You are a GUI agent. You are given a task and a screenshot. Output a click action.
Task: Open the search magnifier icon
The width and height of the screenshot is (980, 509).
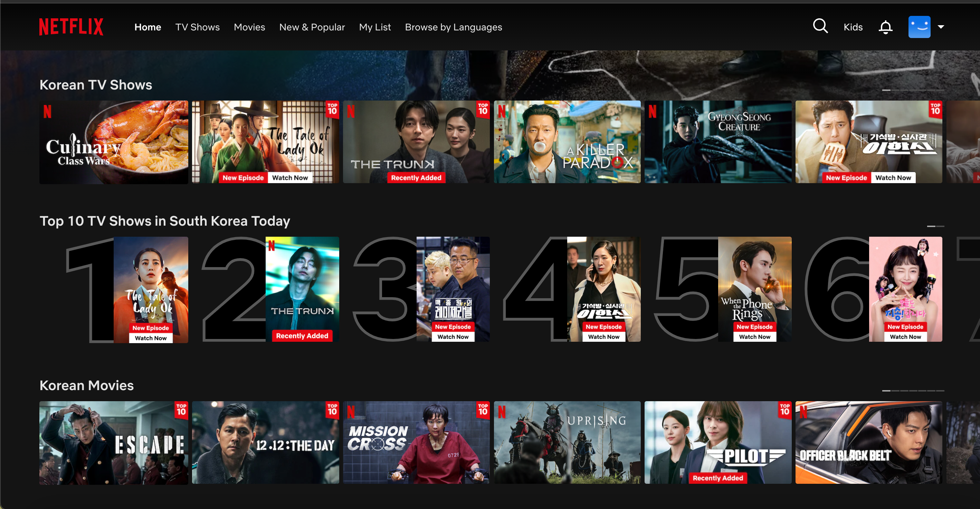point(820,27)
